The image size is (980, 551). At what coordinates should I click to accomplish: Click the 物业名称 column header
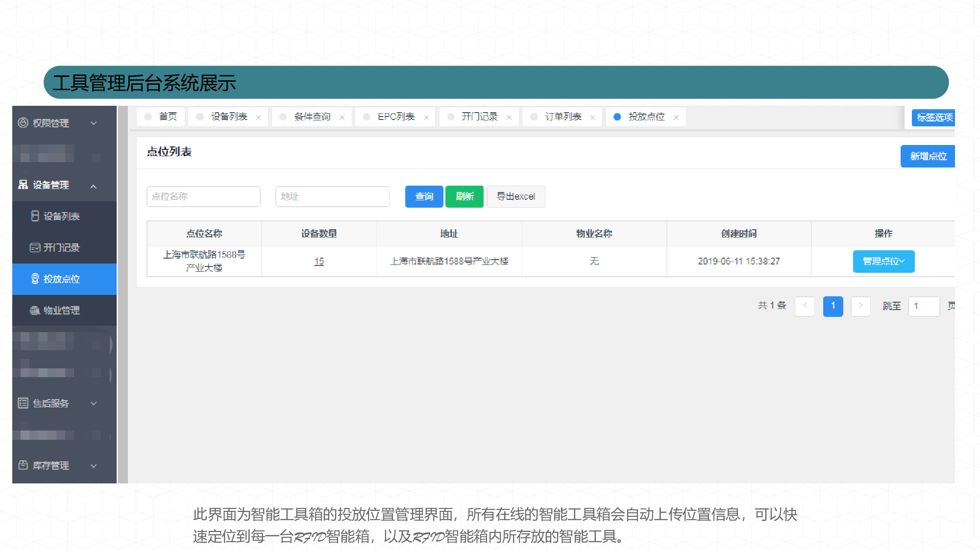click(594, 234)
